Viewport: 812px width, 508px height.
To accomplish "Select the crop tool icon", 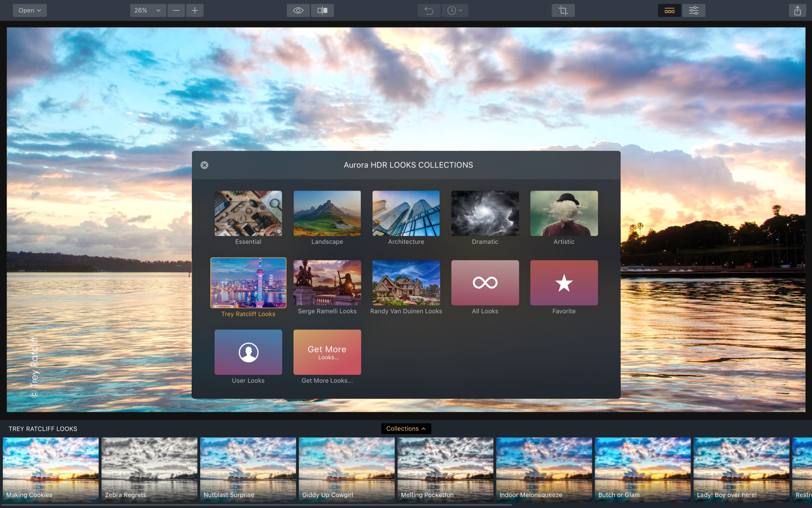I will [x=563, y=11].
